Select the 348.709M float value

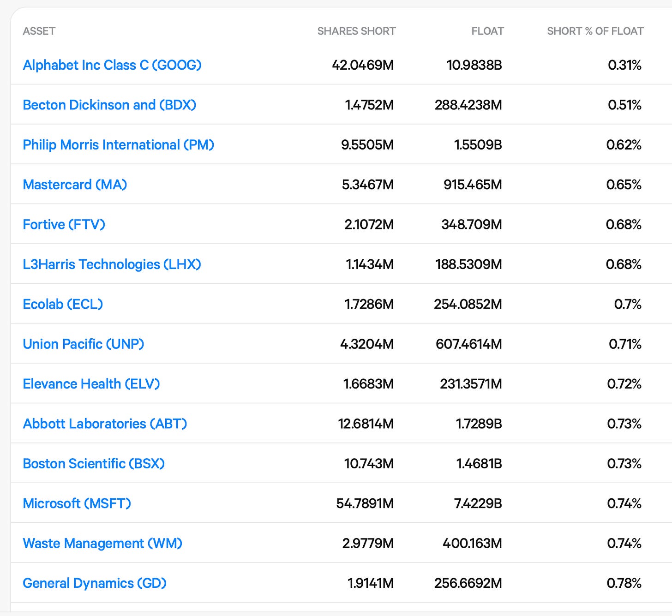pyautogui.click(x=471, y=224)
